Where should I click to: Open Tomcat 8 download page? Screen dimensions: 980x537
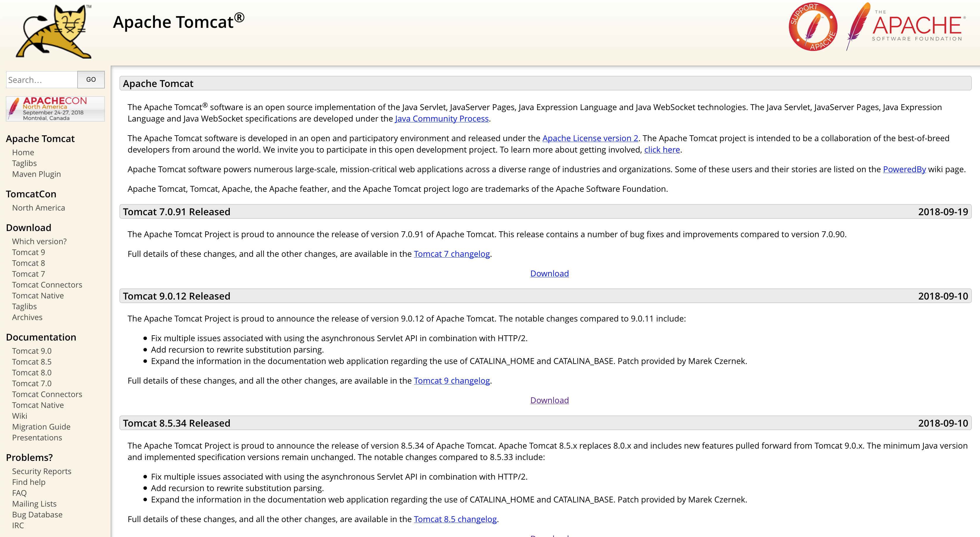[x=28, y=263]
